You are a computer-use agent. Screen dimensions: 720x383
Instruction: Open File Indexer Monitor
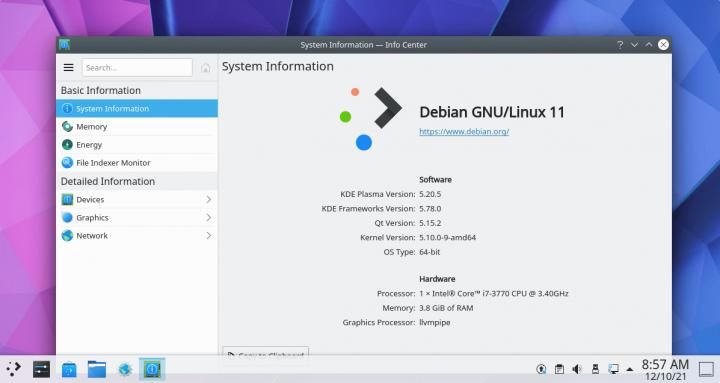pos(137,163)
